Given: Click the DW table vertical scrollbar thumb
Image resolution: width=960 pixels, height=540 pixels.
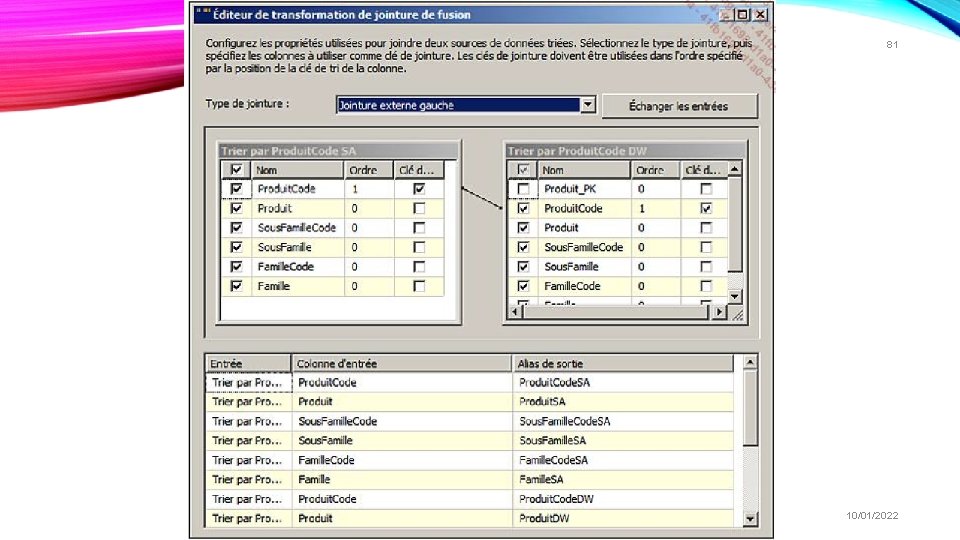Looking at the screenshot, I should tap(735, 224).
